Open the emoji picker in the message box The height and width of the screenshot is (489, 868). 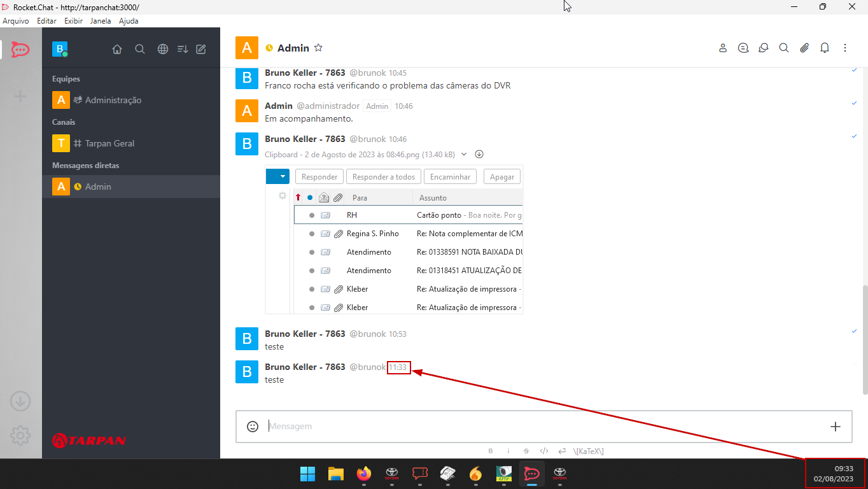click(252, 426)
